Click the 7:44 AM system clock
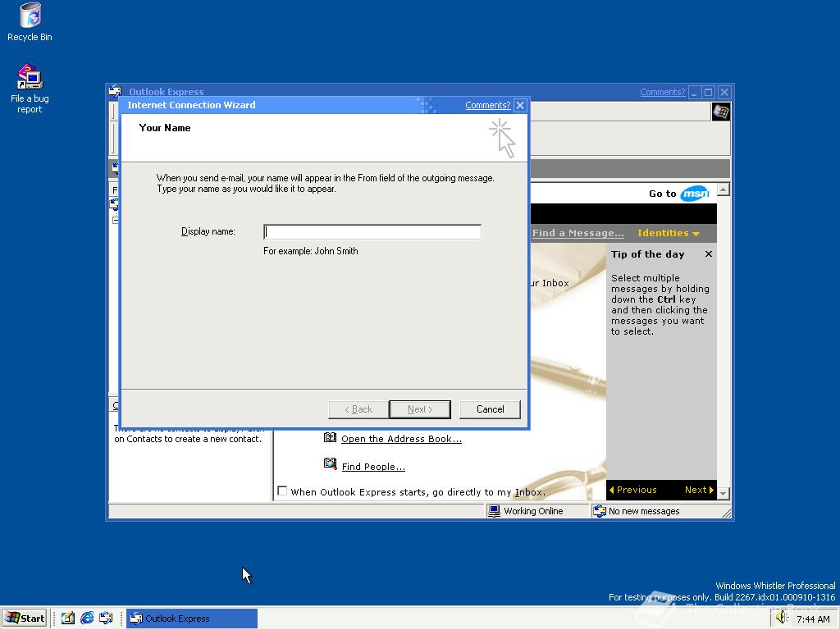The width and height of the screenshot is (840, 630). [813, 619]
